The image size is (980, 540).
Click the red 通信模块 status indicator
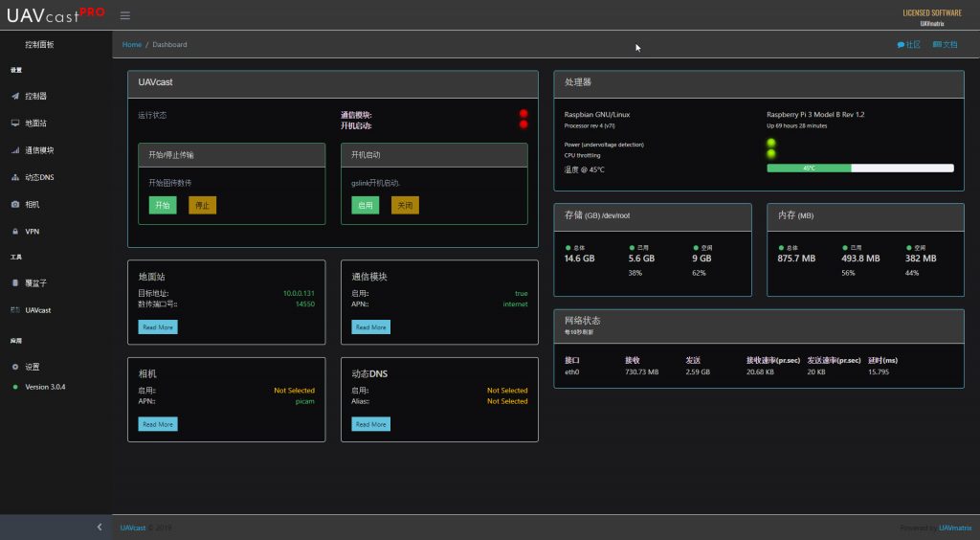523,114
